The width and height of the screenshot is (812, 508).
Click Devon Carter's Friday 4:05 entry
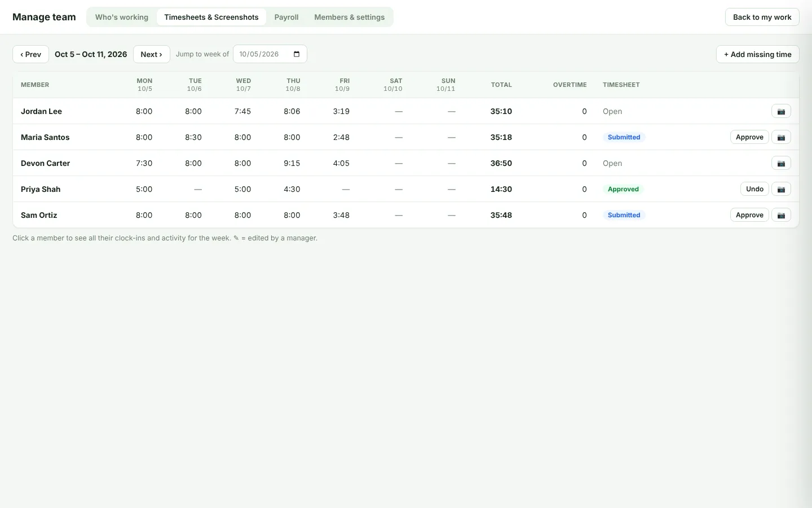pyautogui.click(x=341, y=163)
